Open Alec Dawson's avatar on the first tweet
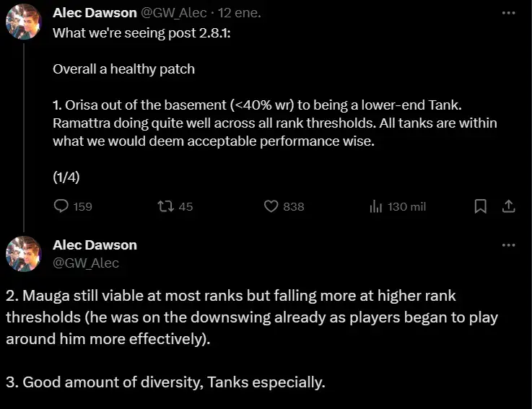 [23, 22]
